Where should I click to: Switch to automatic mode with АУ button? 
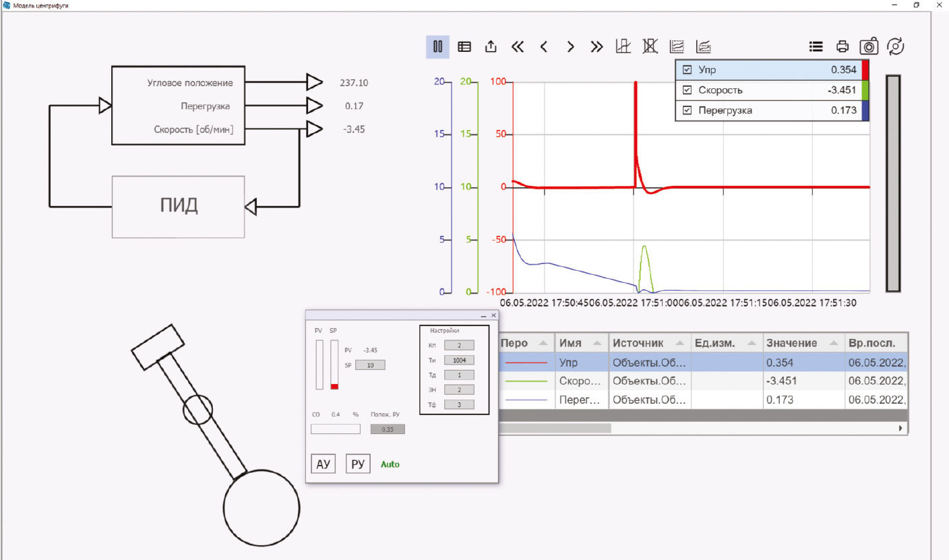tap(324, 464)
